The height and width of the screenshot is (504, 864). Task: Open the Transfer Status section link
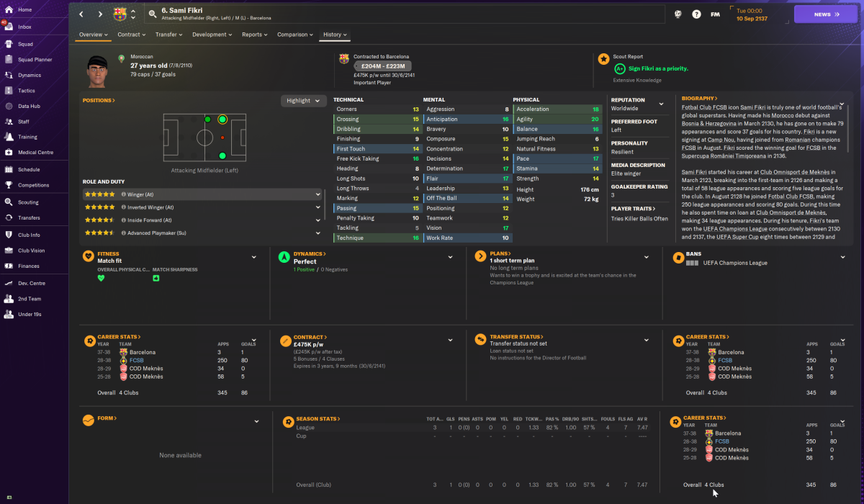tap(518, 336)
